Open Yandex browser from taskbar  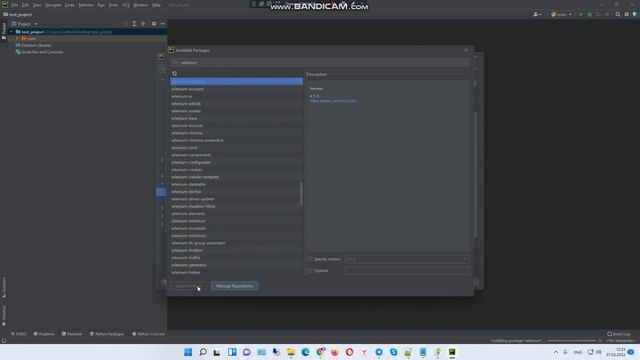point(364,352)
